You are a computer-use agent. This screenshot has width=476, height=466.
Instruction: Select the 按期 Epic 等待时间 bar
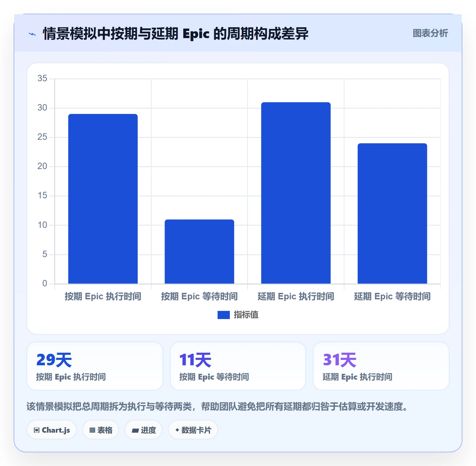[x=200, y=251]
